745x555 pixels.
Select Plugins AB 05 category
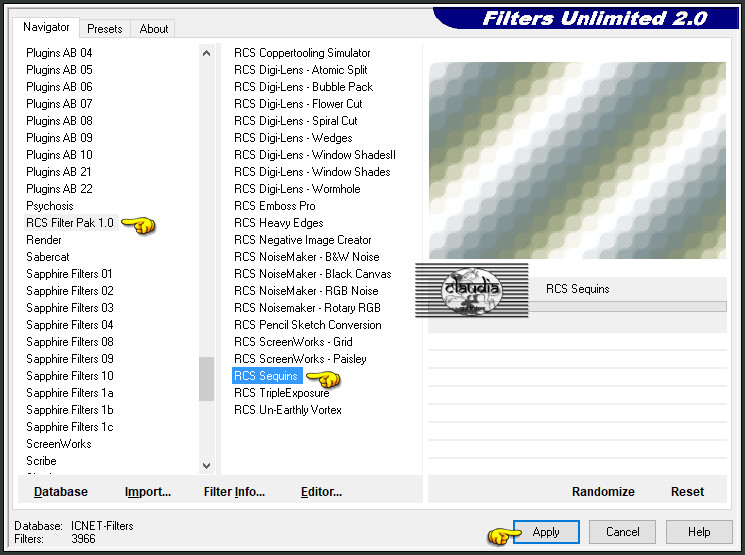tap(59, 70)
